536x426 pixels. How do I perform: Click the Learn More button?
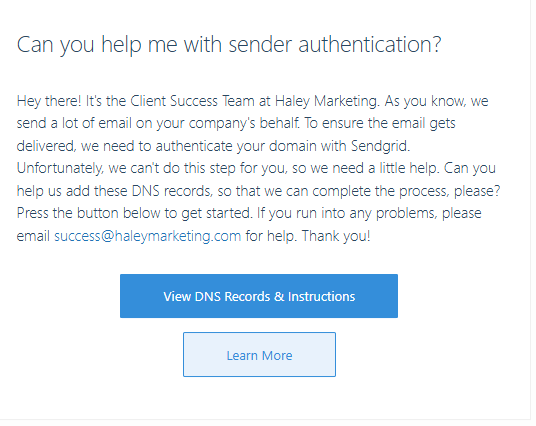pyautogui.click(x=259, y=355)
